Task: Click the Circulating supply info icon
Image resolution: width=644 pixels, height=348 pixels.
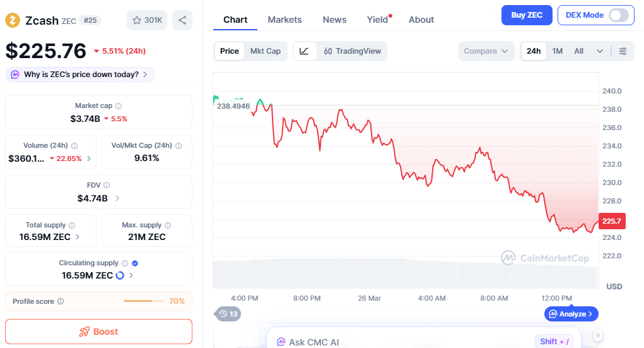Action: 125,263
